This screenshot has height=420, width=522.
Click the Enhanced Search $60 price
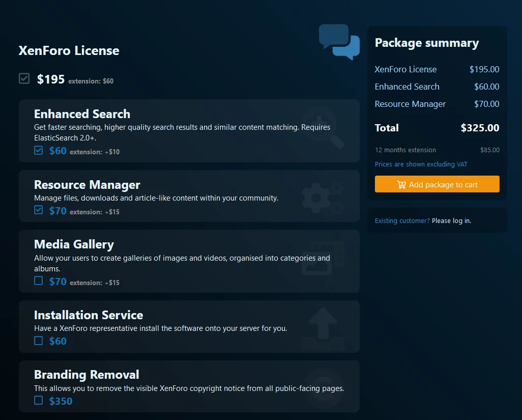click(x=58, y=151)
